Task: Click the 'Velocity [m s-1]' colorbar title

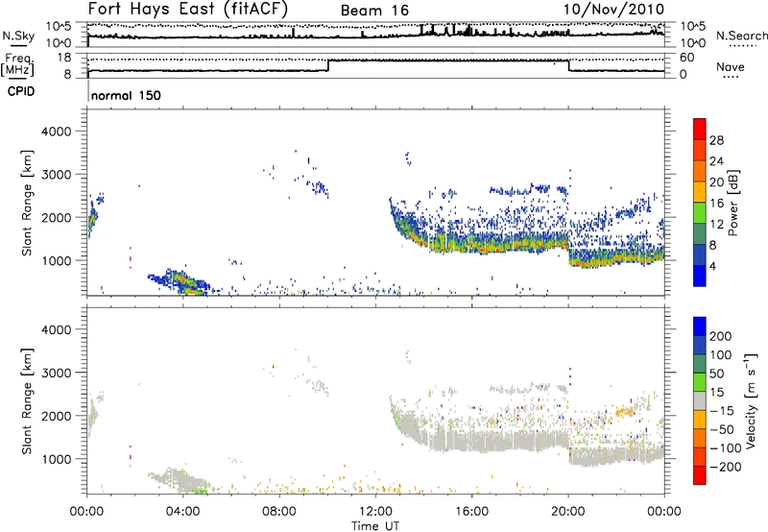Action: click(751, 400)
